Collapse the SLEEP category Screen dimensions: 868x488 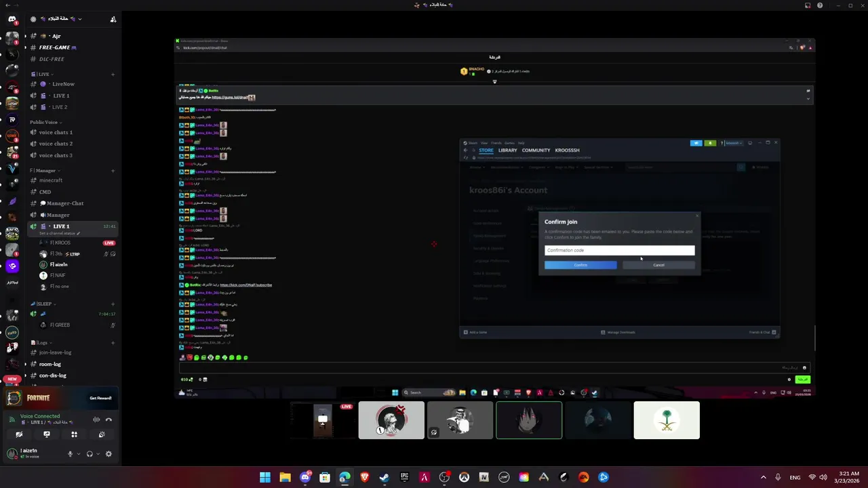click(42, 304)
